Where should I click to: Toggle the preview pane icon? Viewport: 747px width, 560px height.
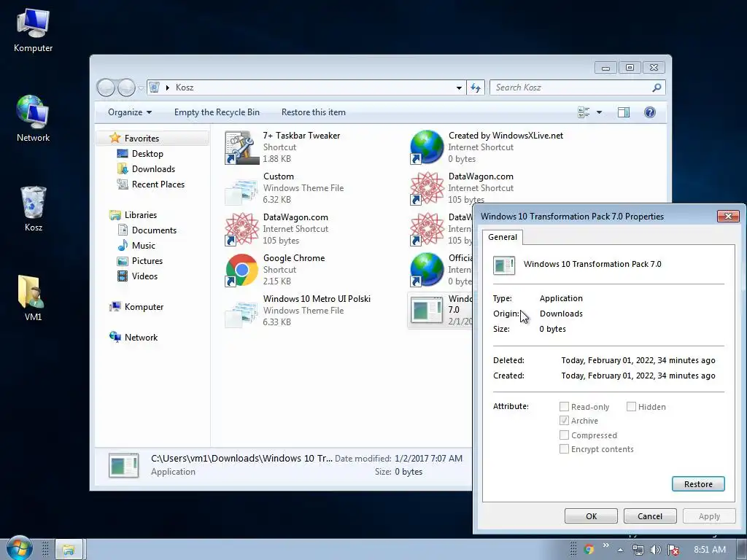[624, 112]
